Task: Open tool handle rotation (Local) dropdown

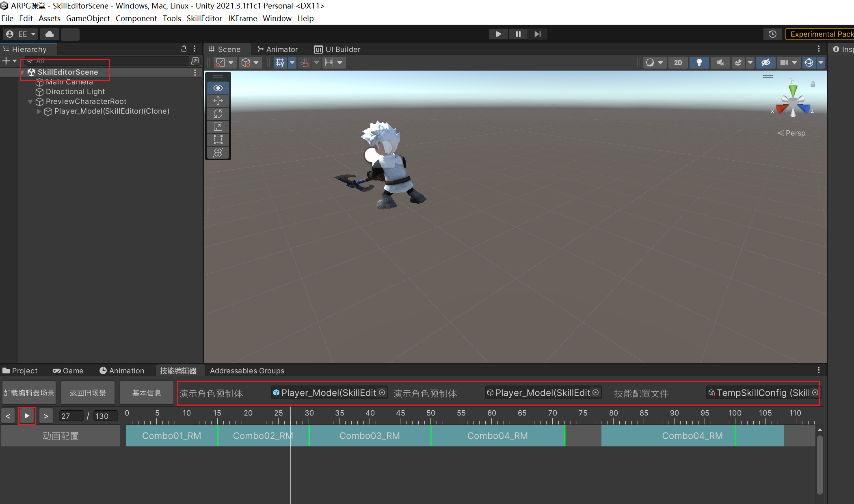Action: click(250, 62)
